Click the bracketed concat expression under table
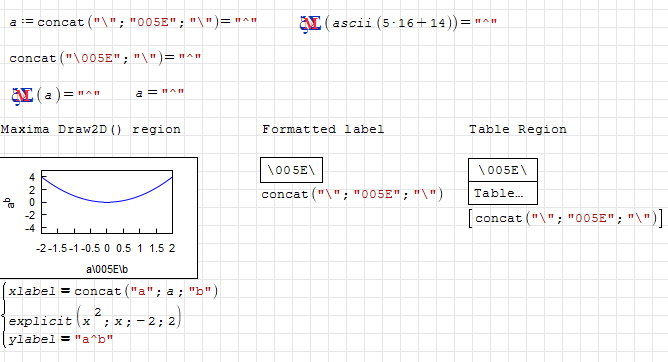The width and height of the screenshot is (668, 362). pyautogui.click(x=565, y=218)
